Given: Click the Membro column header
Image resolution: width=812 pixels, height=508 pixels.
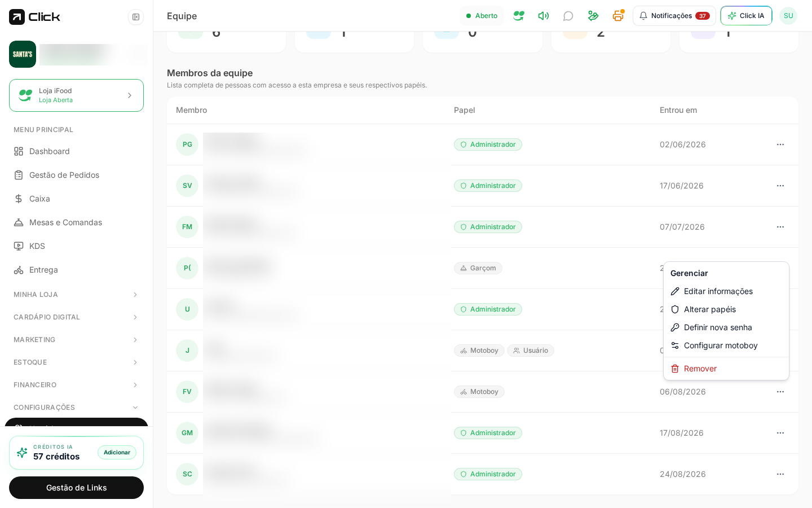Looking at the screenshot, I should pyautogui.click(x=191, y=110).
